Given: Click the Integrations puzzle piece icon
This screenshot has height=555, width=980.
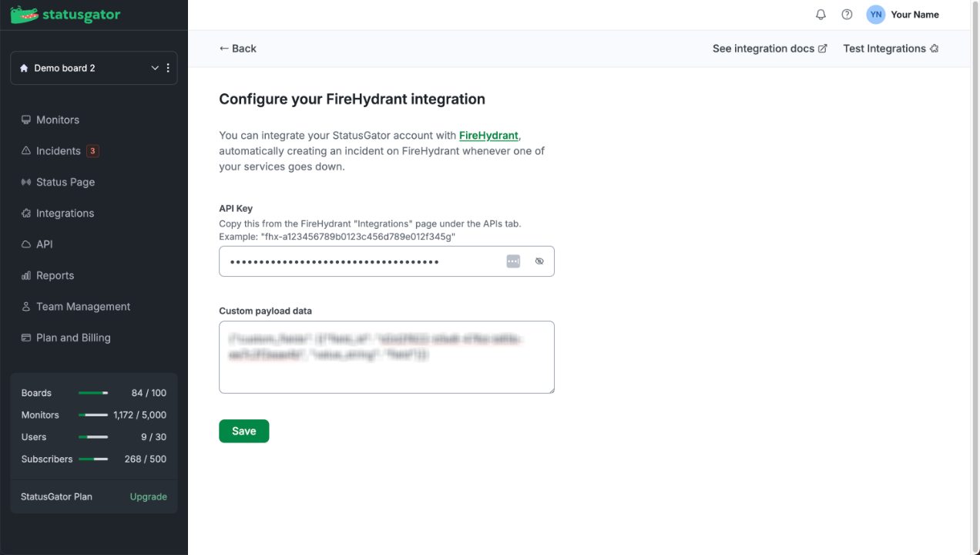Looking at the screenshot, I should click(26, 214).
